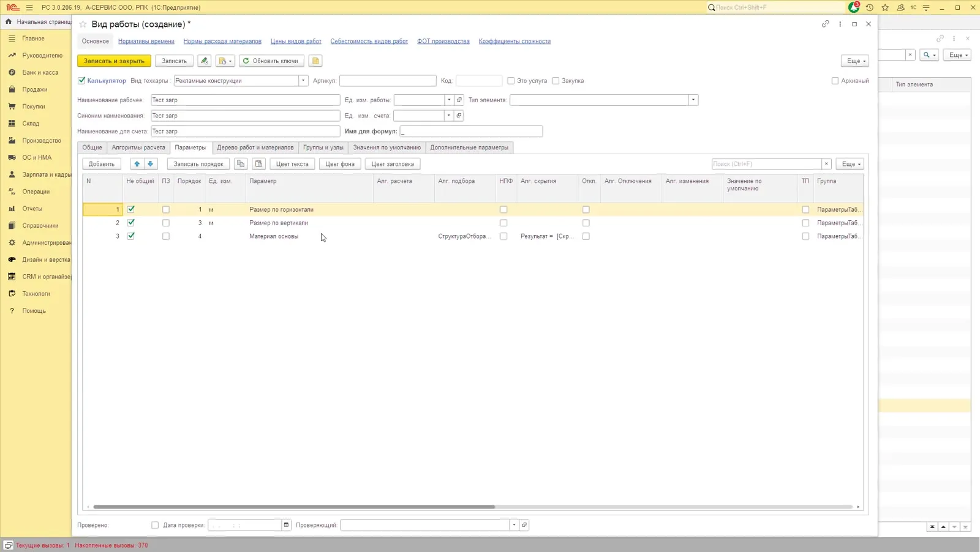Screen dimensions: 980x552
Task: Open Ед. изм. счета dropdown arrow
Action: [x=449, y=116]
